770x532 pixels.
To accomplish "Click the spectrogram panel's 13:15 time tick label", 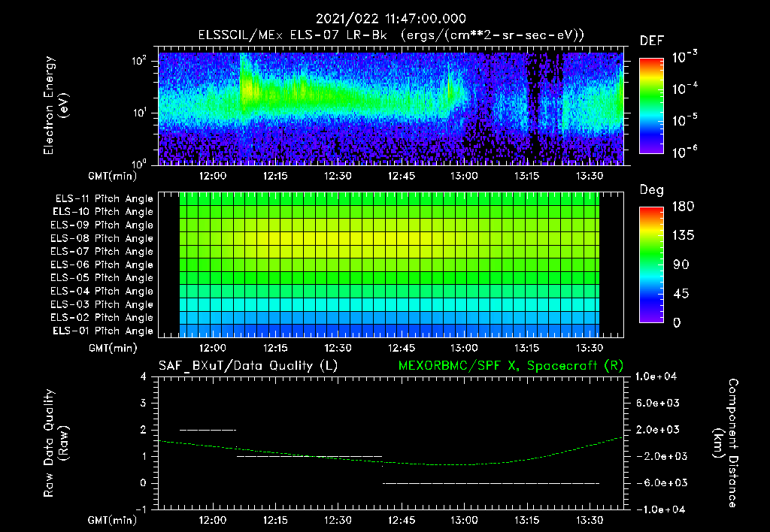I will 526,176.
